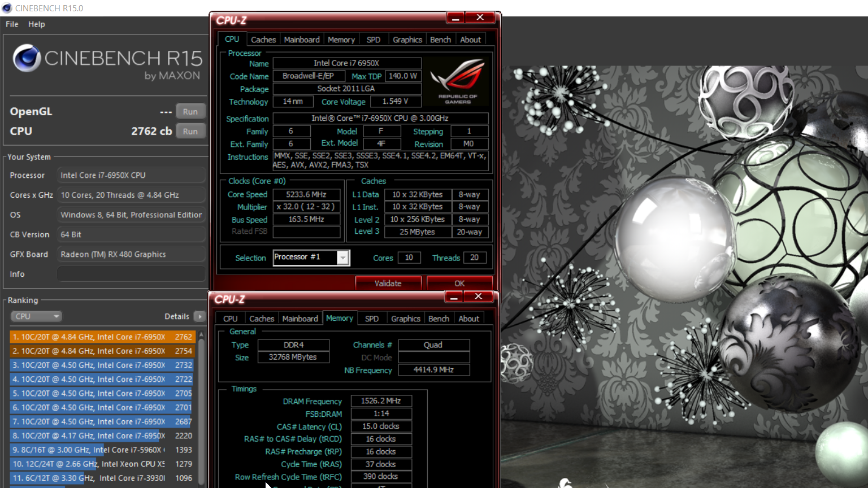The height and width of the screenshot is (488, 868).
Task: Select ranking entry 3 scoring 2732
Action: pos(102,365)
